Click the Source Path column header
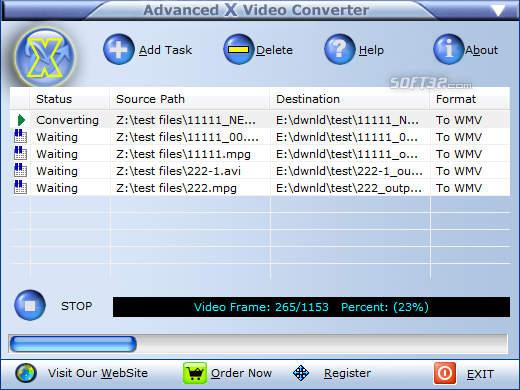 (x=190, y=99)
